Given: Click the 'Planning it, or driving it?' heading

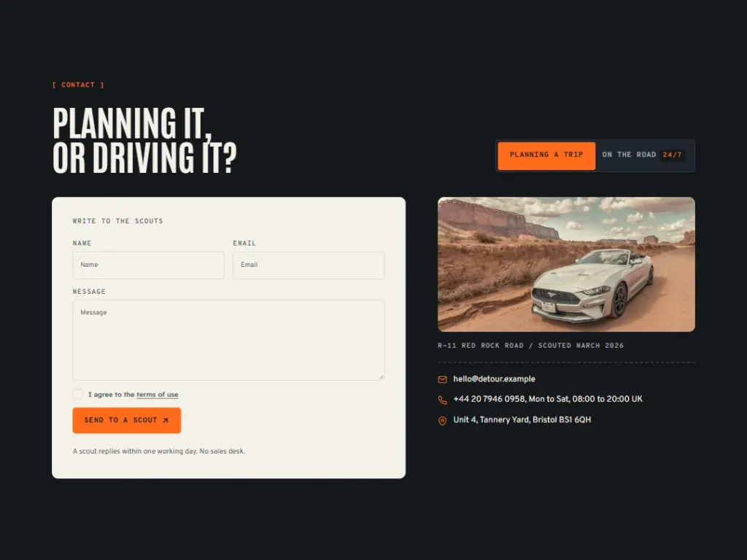Looking at the screenshot, I should [x=144, y=141].
